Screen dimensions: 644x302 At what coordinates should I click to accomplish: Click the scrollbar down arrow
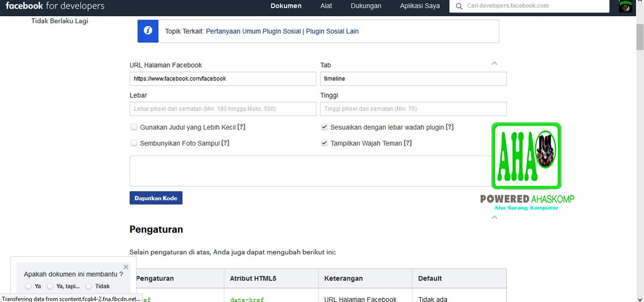click(x=640, y=299)
